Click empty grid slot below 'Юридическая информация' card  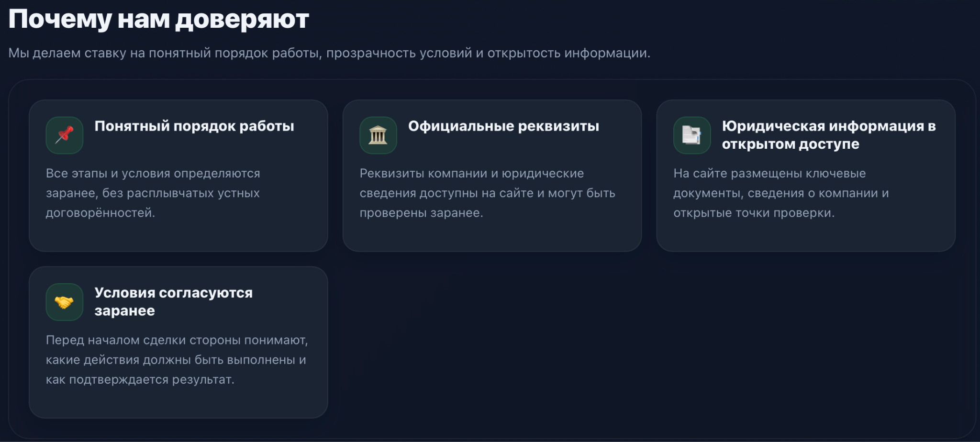coord(806,342)
